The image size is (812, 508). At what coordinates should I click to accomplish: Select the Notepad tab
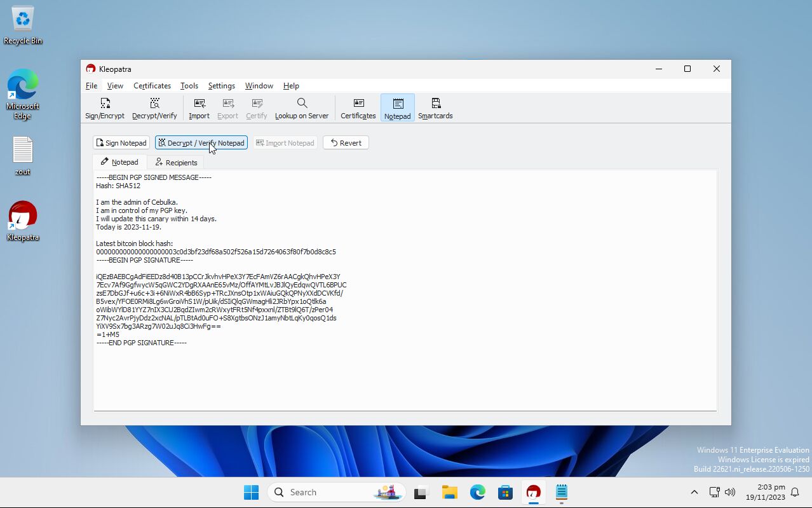[119, 162]
